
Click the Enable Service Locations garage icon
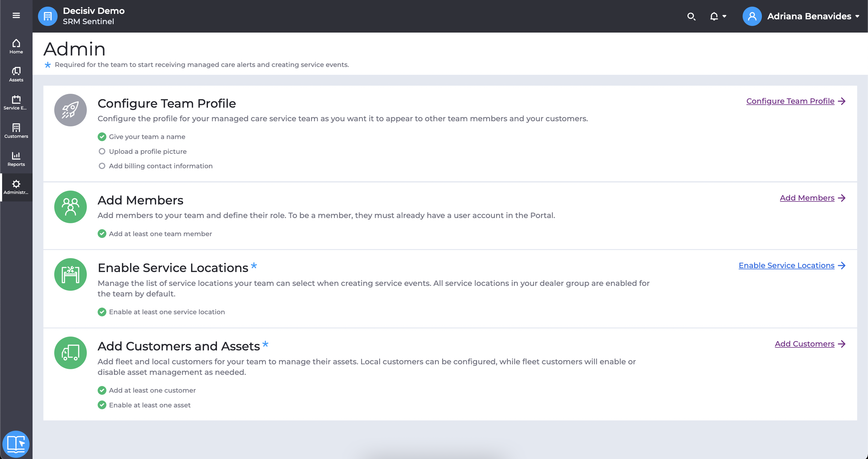[x=71, y=274]
